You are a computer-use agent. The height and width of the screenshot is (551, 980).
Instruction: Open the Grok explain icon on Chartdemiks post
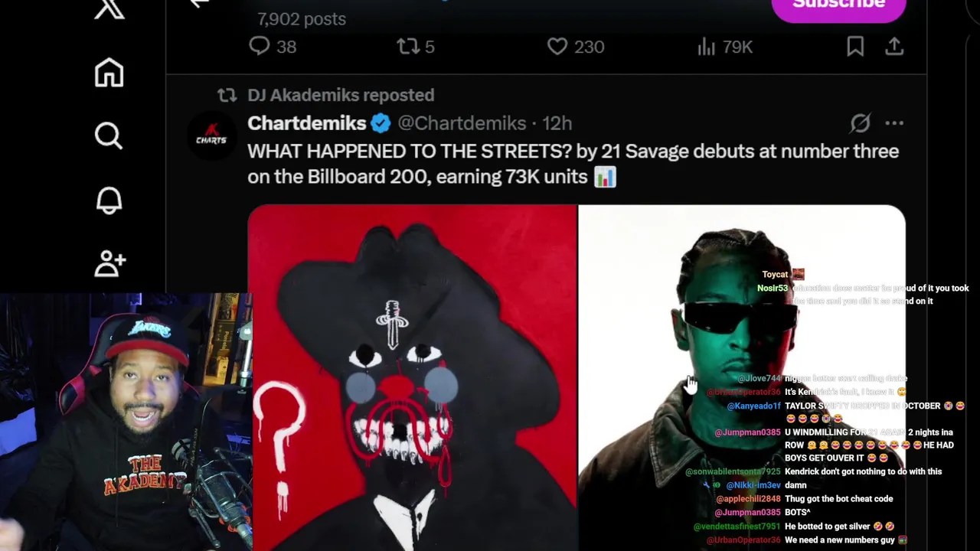tap(861, 123)
